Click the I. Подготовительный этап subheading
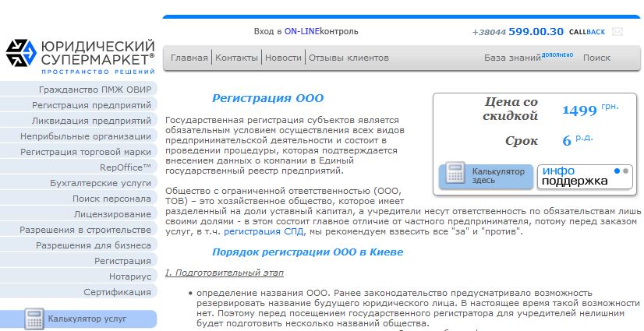The height and width of the screenshot is (331, 644). click(225, 273)
